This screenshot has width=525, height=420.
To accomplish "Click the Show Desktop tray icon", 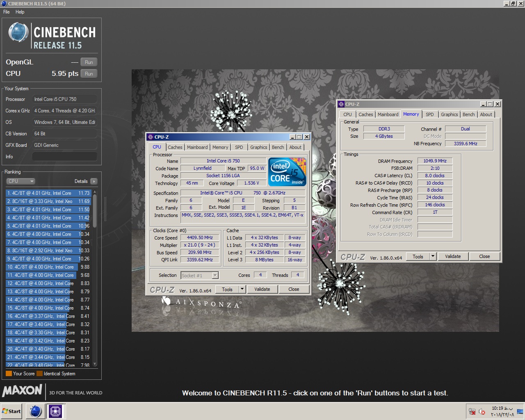I will 520,411.
